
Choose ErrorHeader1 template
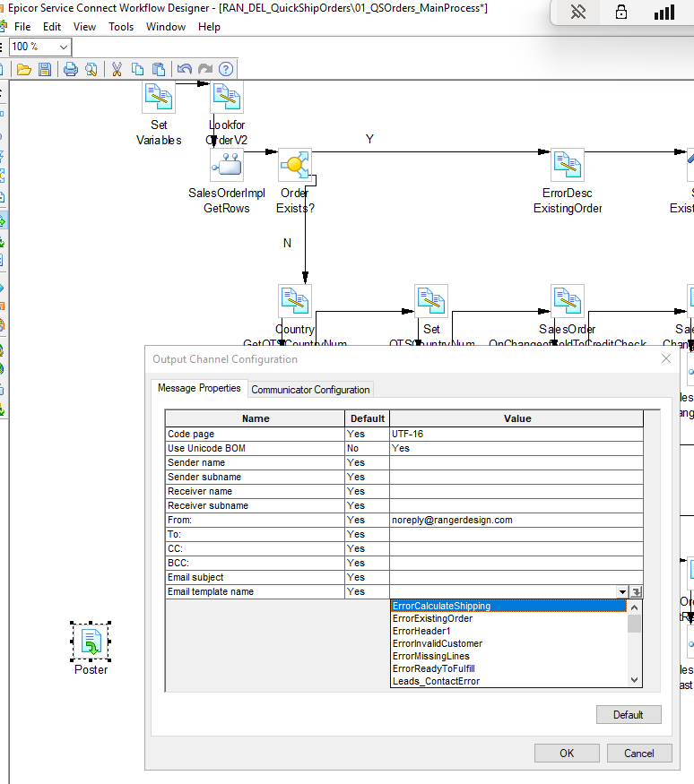click(508, 631)
